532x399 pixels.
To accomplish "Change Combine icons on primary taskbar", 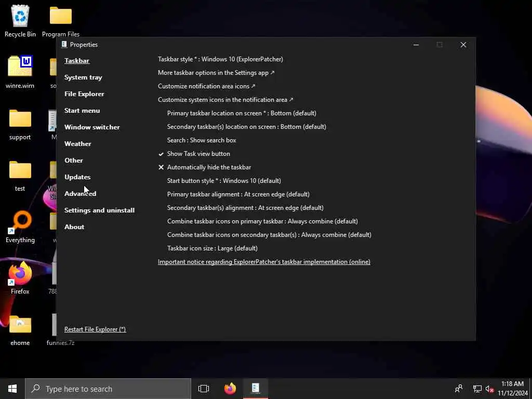I will point(262,221).
